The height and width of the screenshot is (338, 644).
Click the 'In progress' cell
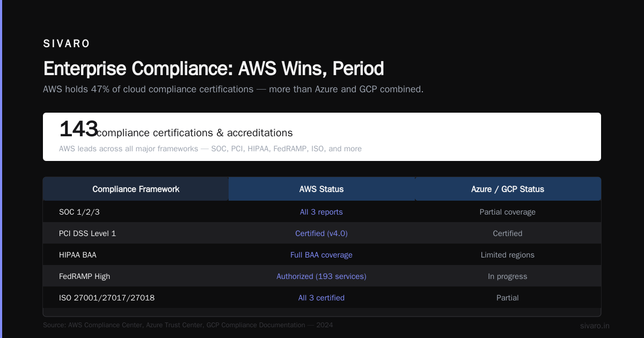coord(508,276)
